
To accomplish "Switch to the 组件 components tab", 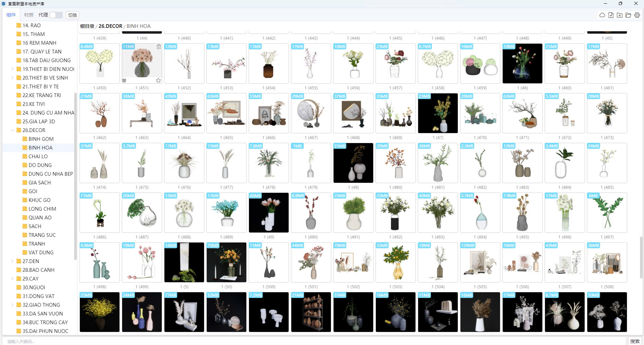I will coord(11,15).
